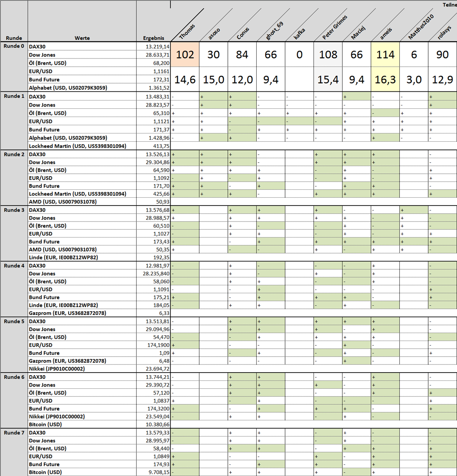Click the rolasys score 90
Image resolution: width=457 pixels, height=476 pixels.
tap(443, 54)
